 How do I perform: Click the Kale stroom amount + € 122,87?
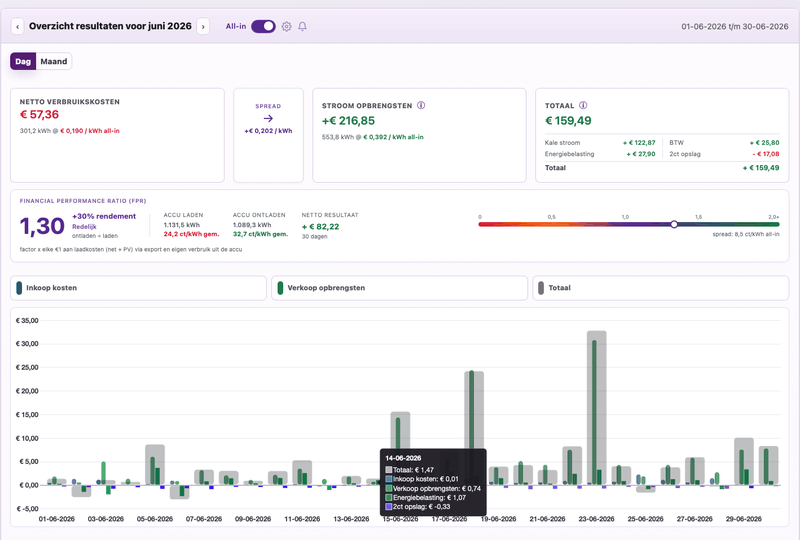pos(639,143)
